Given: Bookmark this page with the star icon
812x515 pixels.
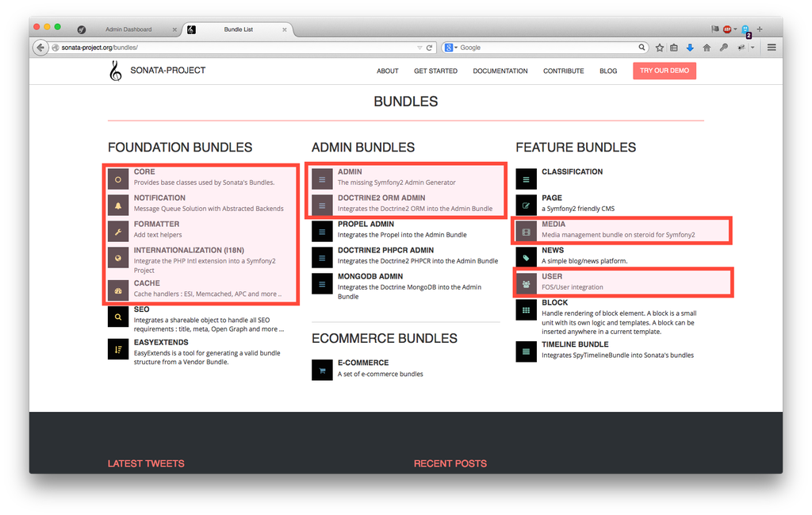Looking at the screenshot, I should click(659, 48).
